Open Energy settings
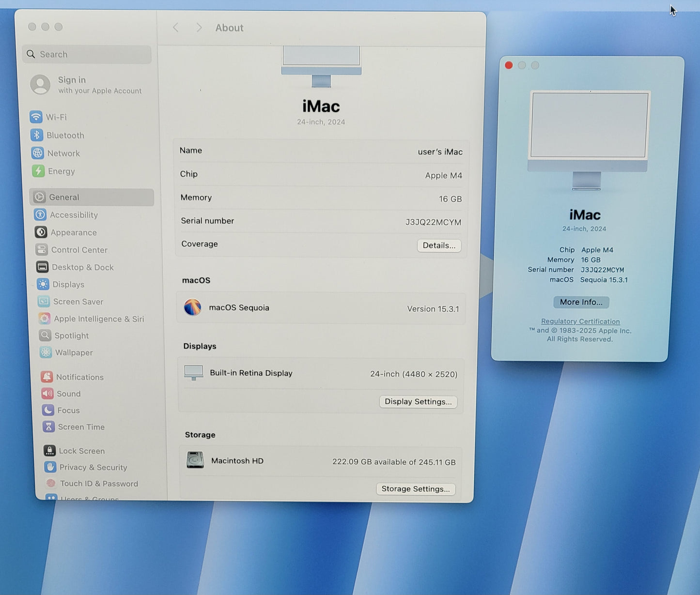This screenshot has height=595, width=700. (39, 171)
